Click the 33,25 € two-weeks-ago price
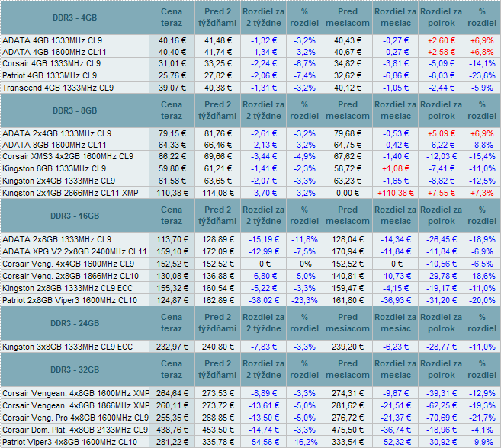This screenshot has height=448, width=501. click(x=218, y=63)
